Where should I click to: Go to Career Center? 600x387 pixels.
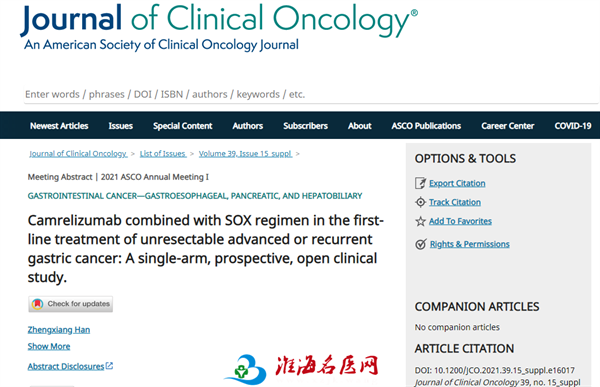click(x=507, y=126)
